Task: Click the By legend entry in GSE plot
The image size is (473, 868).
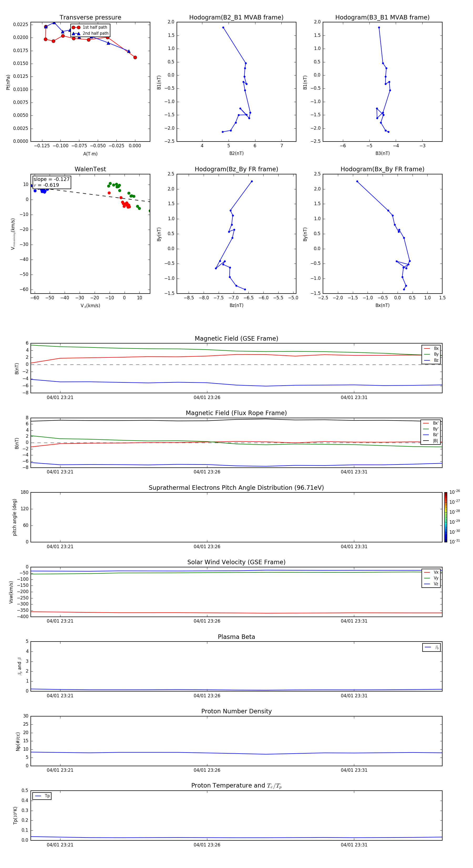Action: pyautogui.click(x=431, y=354)
